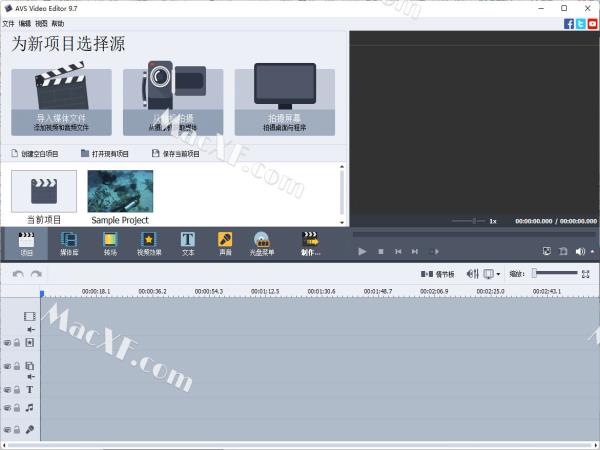The image size is (600, 450).
Task: Toggle lock on the music audio track
Action: click(17, 408)
